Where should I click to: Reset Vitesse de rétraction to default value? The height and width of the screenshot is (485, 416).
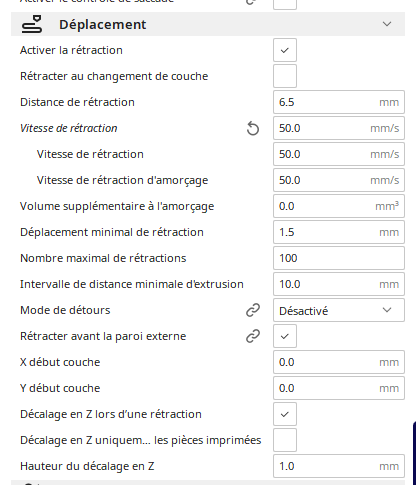coord(253,128)
